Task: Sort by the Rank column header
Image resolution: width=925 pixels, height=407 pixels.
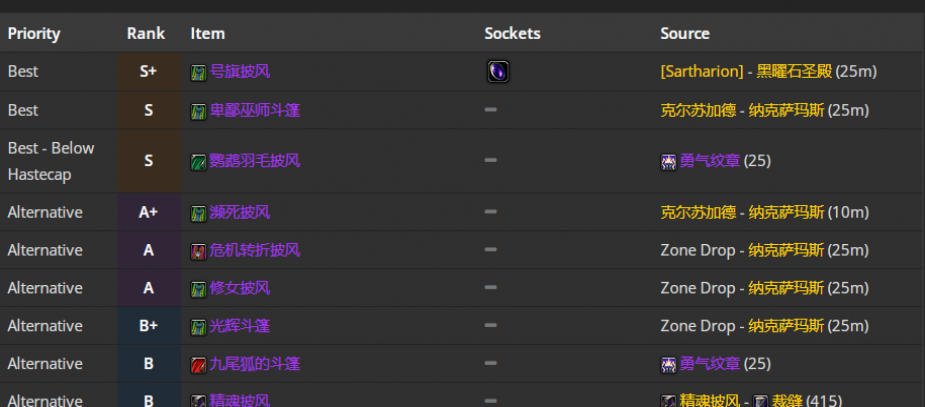Action: coord(146,34)
